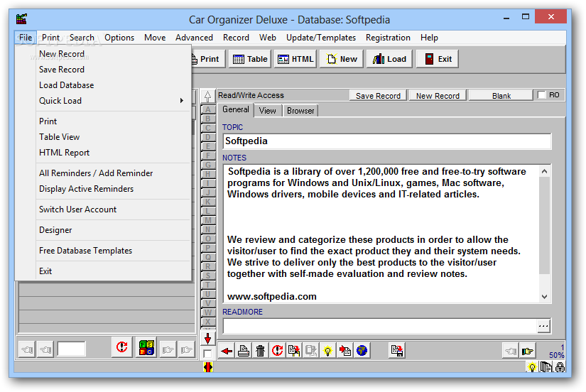The height and width of the screenshot is (392, 586).
Task: Click the New toolbar button
Action: click(341, 59)
